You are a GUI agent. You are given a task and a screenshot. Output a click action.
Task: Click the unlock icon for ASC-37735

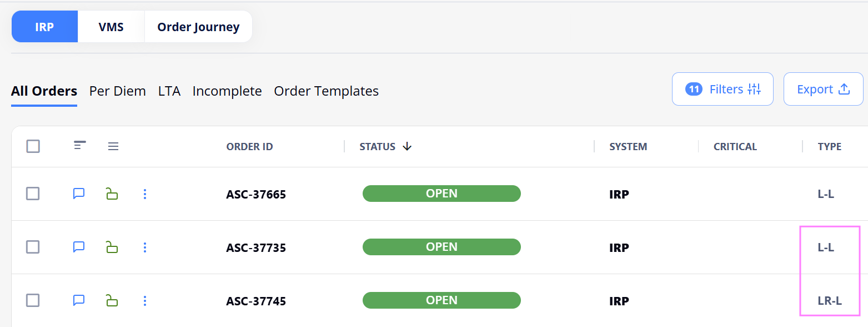click(x=112, y=247)
